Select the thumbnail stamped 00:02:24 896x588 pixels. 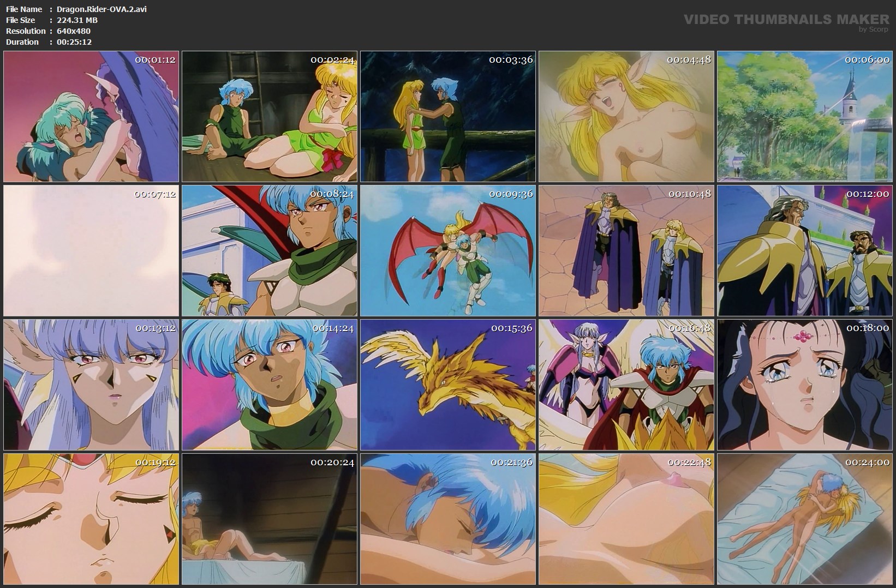pyautogui.click(x=270, y=117)
